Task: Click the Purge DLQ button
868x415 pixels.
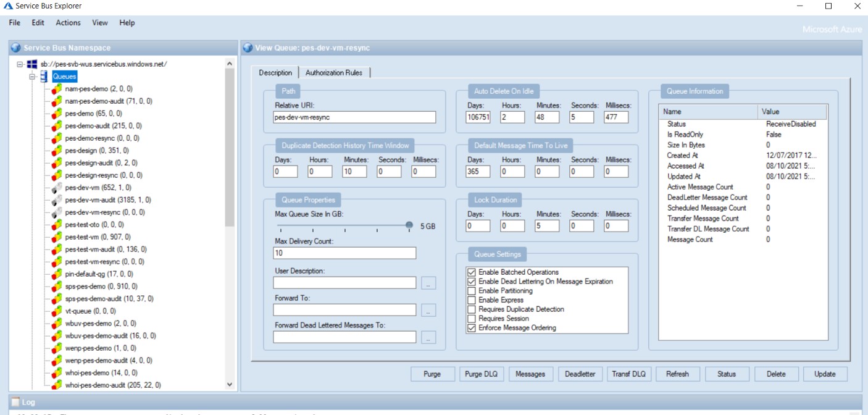Action: (x=482, y=374)
